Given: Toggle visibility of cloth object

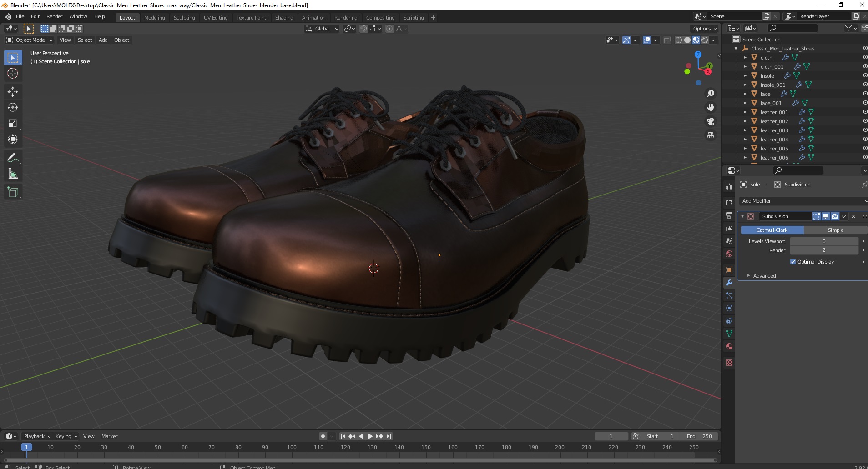Looking at the screenshot, I should tap(864, 57).
